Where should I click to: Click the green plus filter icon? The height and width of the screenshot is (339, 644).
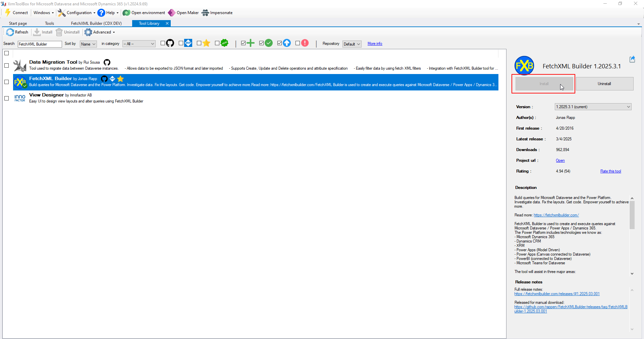251,43
